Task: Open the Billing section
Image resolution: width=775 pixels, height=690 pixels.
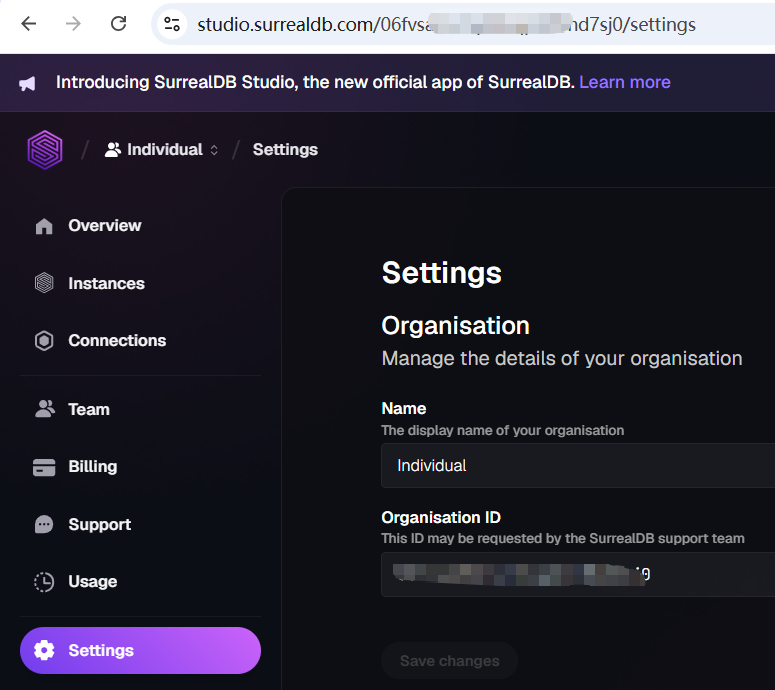Action: pos(140,467)
